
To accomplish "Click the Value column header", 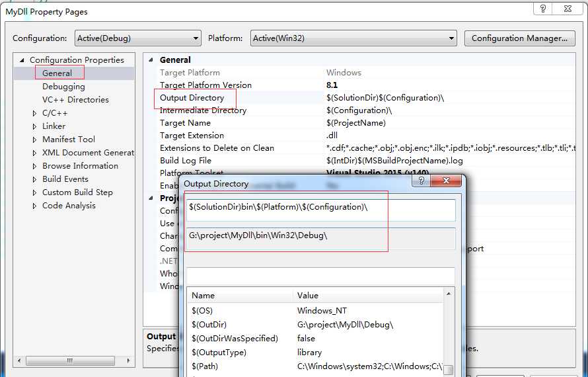I will pos(367,296).
